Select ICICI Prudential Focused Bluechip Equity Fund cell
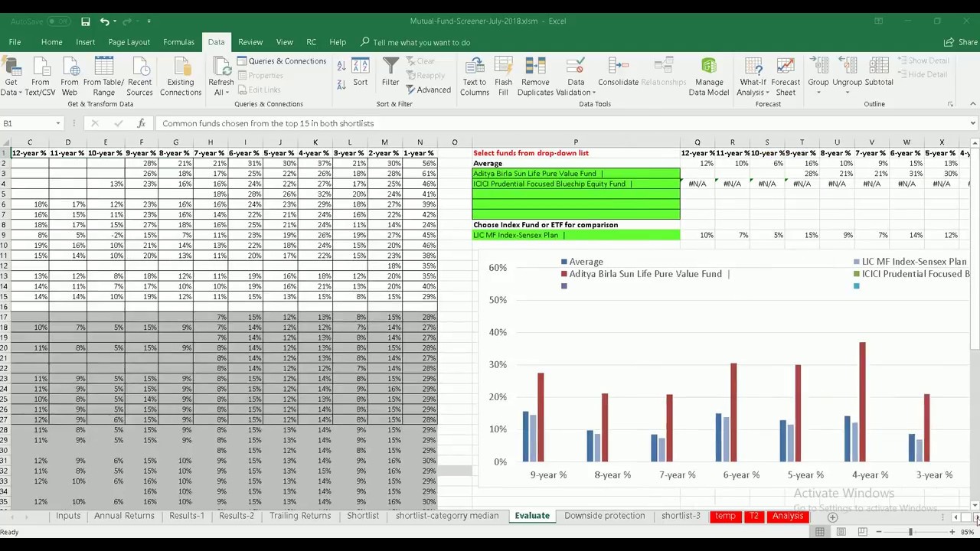The image size is (980, 551). (576, 184)
